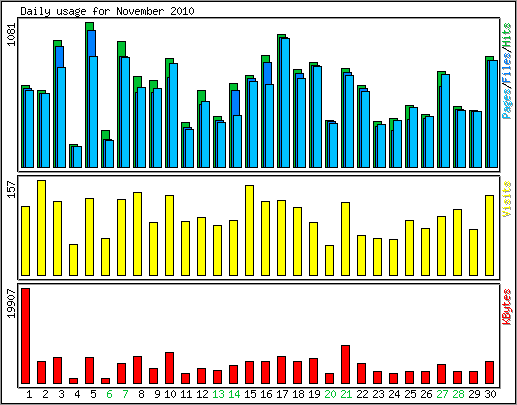Click the Daily usage for November 2010 title
This screenshot has width=517, height=405.
[x=107, y=11]
